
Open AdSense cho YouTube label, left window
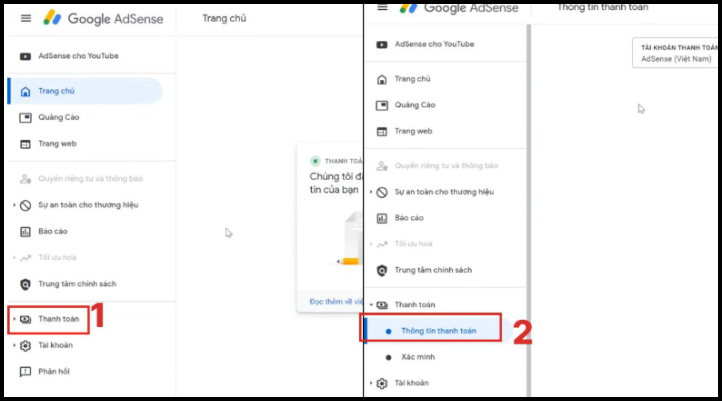pos(78,56)
